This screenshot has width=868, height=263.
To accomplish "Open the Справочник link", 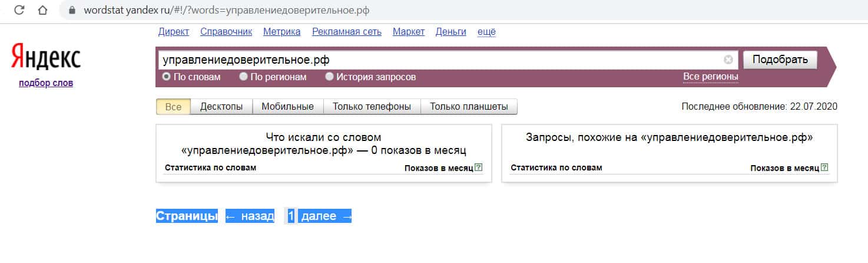I will click(x=226, y=32).
